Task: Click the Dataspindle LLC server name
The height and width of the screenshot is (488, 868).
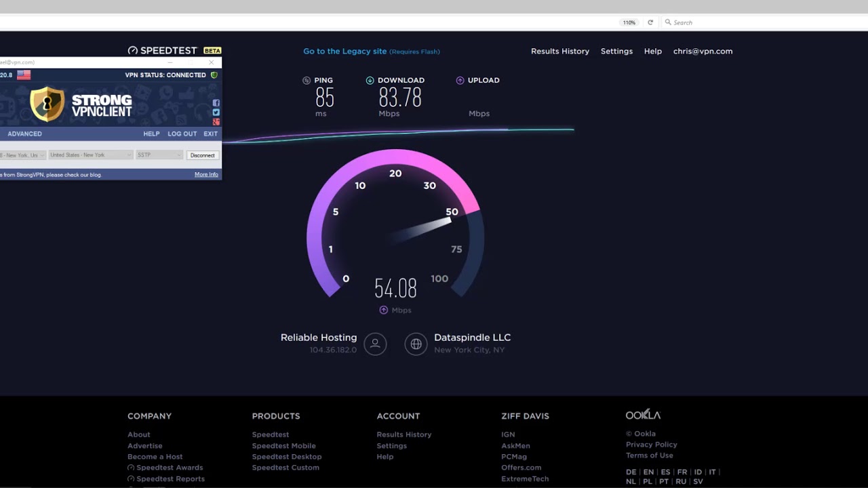Action: click(473, 338)
